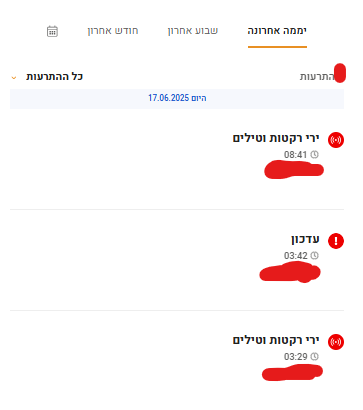Click the היום 17.06.2025 date header bar

point(177,98)
